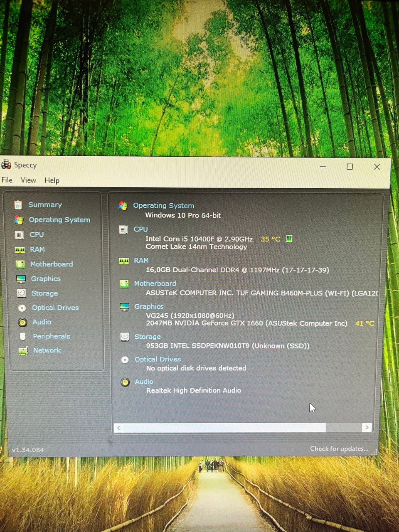
Task: Click the Operating System heading link in summary
Action: coord(163,205)
